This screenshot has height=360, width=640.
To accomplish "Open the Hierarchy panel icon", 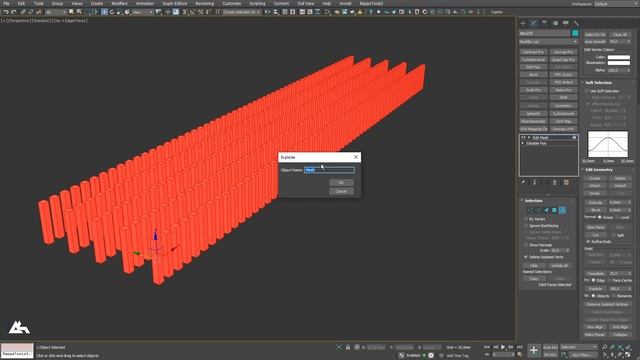I will click(x=544, y=23).
